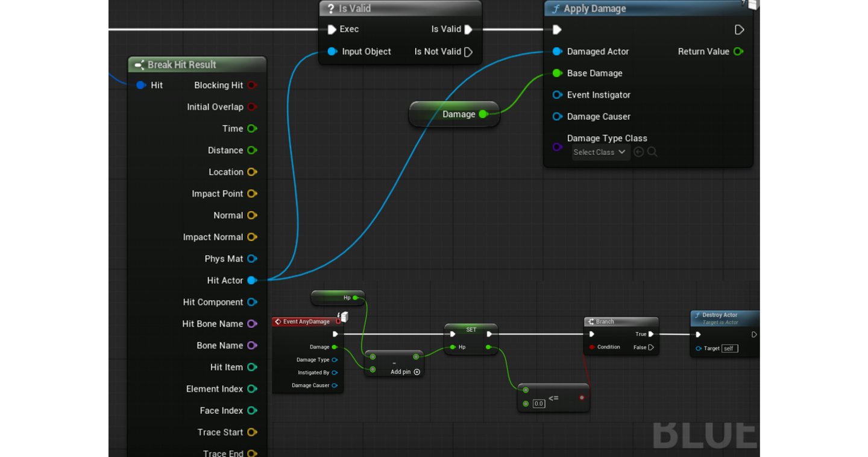The width and height of the screenshot is (868, 457).
Task: Click the browse magnifier icon beside Select Class
Action: tap(652, 152)
